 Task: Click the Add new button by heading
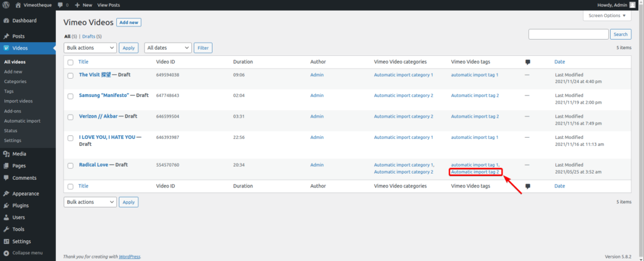(129, 23)
